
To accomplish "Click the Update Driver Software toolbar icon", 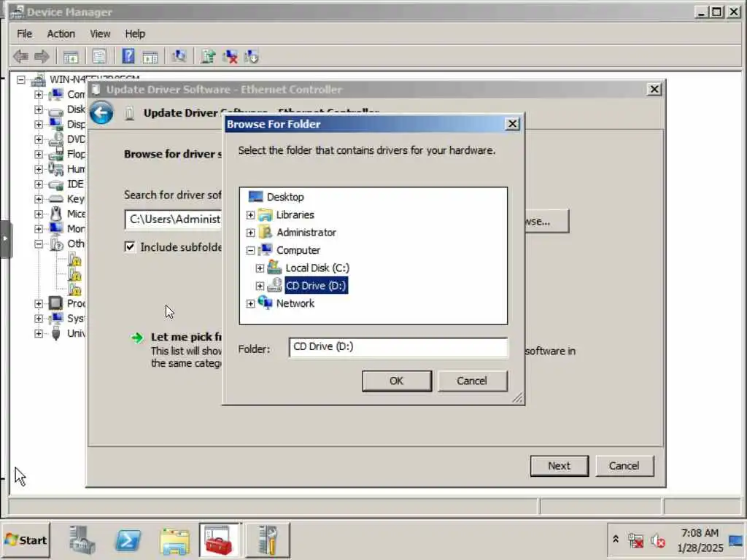I will tap(208, 56).
